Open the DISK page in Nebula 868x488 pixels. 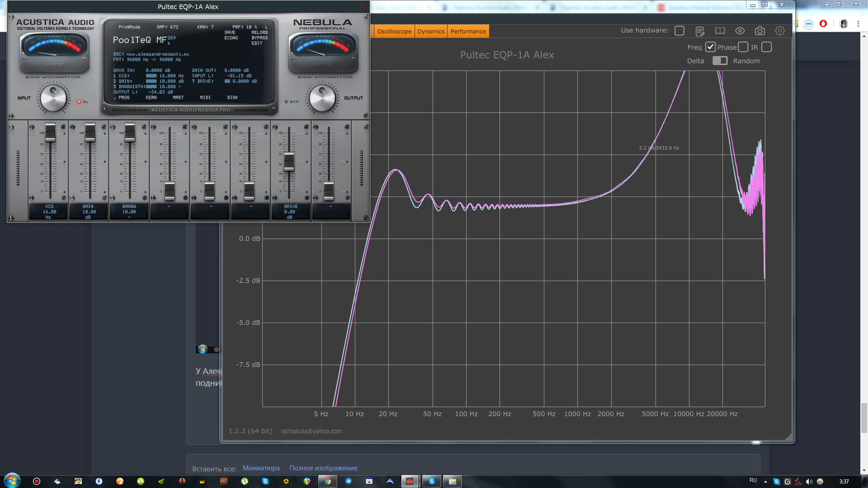pos(232,98)
